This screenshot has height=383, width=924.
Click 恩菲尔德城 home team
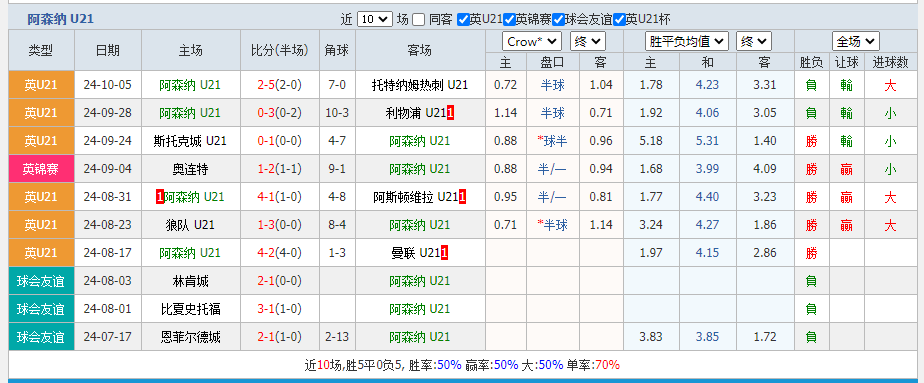(x=190, y=337)
